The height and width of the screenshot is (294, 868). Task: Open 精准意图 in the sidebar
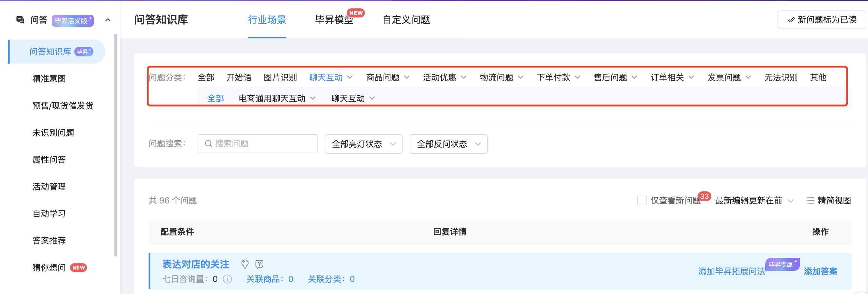(x=49, y=79)
